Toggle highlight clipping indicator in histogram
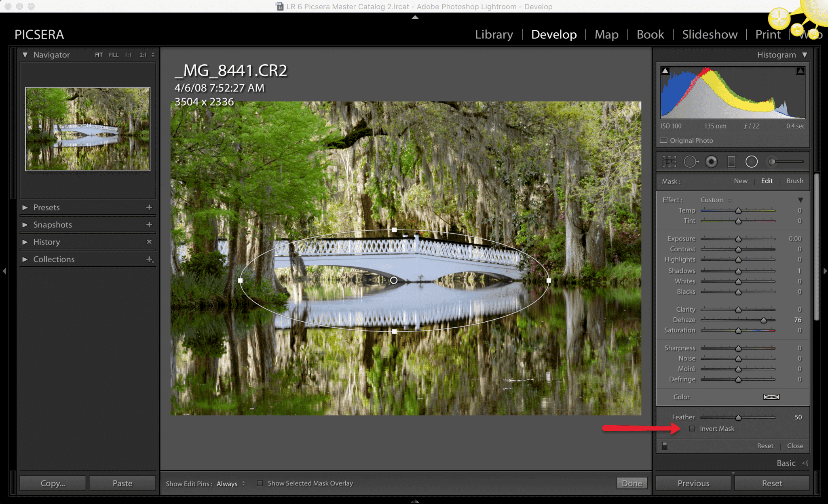Screen dimensions: 828x504 [x=800, y=71]
